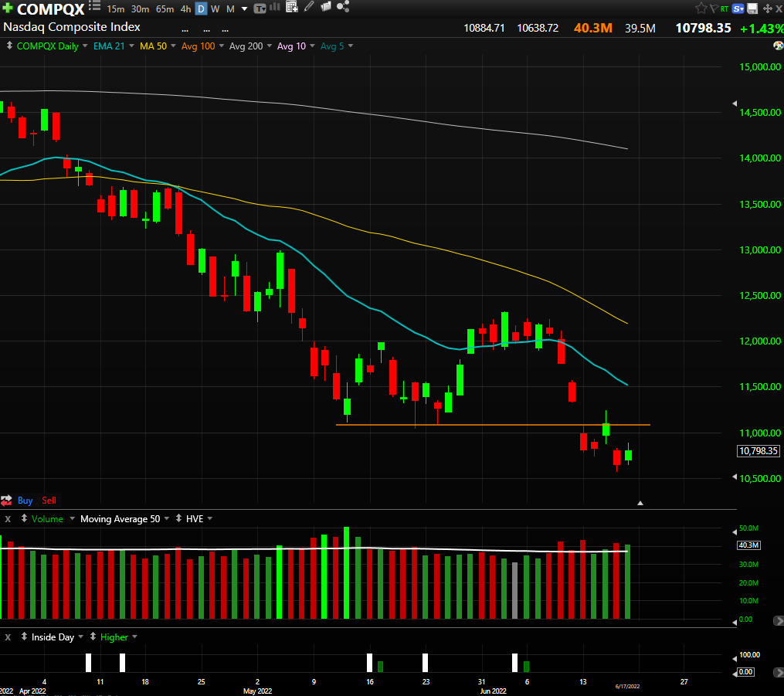Open the T chart template dropdown icon
The width and height of the screenshot is (784, 696).
pyautogui.click(x=260, y=8)
